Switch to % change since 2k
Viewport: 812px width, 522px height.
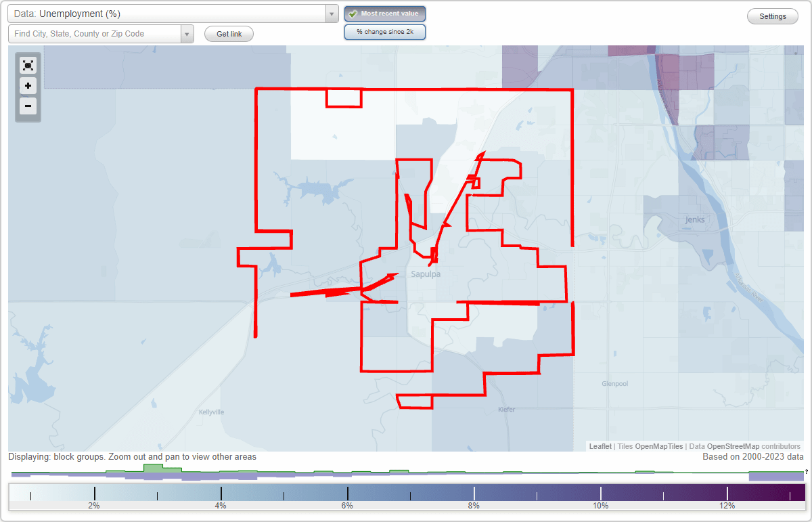coord(385,32)
